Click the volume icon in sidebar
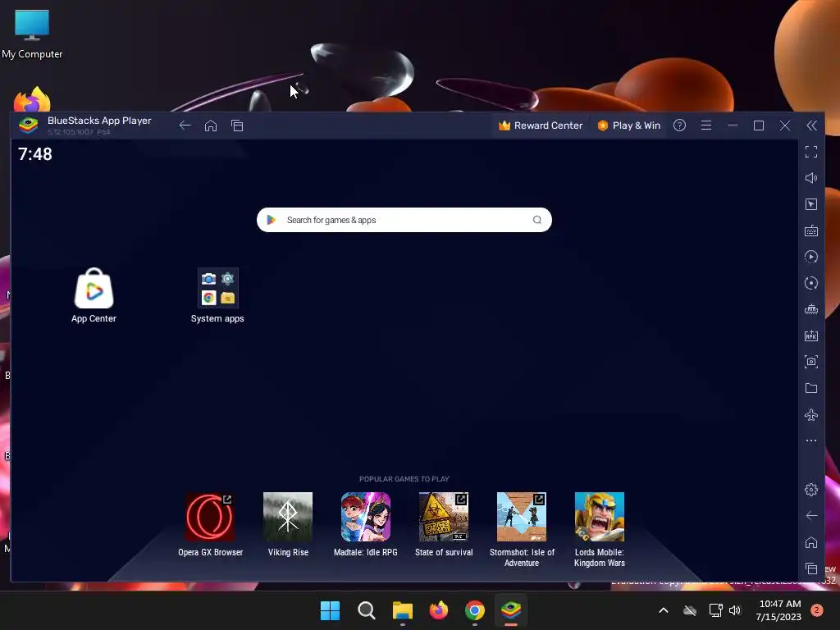 click(x=811, y=178)
